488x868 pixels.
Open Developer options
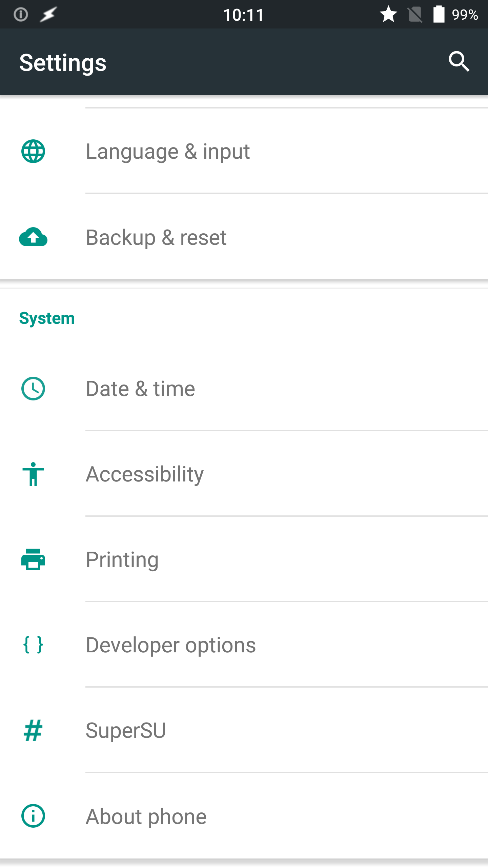(244, 645)
